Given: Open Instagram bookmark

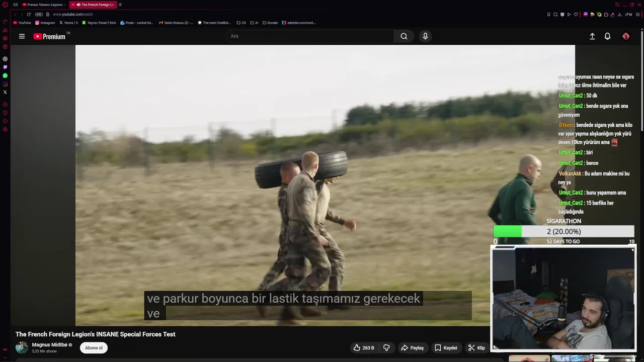Looking at the screenshot, I should pos(45,23).
